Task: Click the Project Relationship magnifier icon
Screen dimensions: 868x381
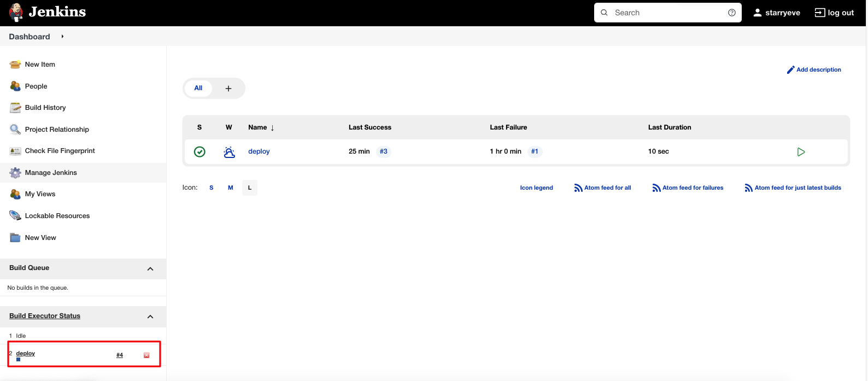Action: [15, 130]
